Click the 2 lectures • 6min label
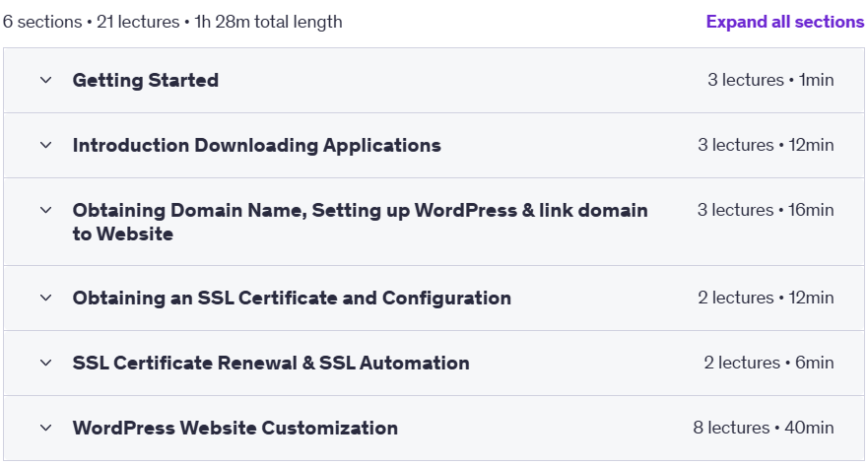The height and width of the screenshot is (466, 868). [768, 364]
